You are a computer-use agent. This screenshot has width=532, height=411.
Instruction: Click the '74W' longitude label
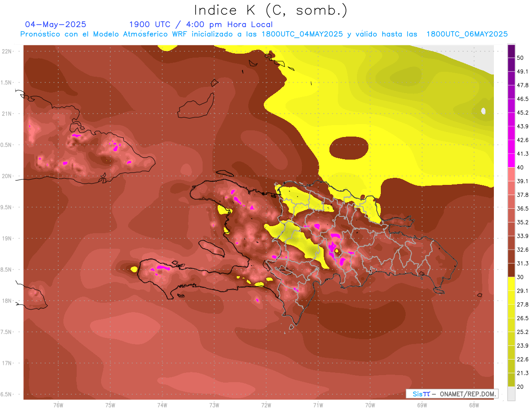(x=162, y=405)
